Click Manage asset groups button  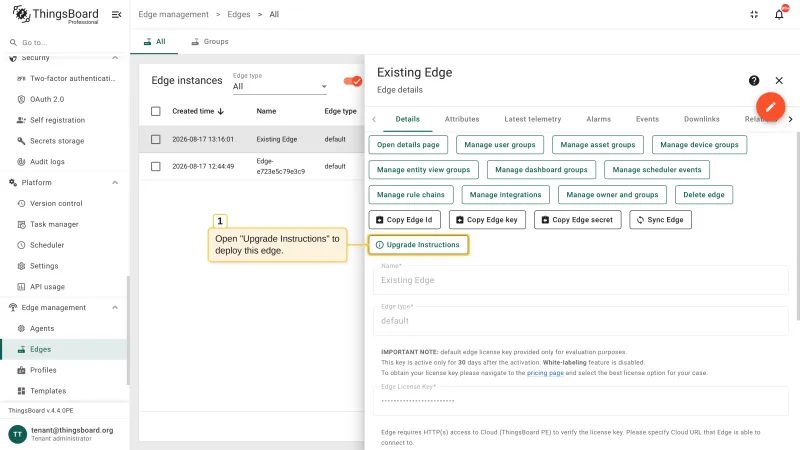point(597,144)
